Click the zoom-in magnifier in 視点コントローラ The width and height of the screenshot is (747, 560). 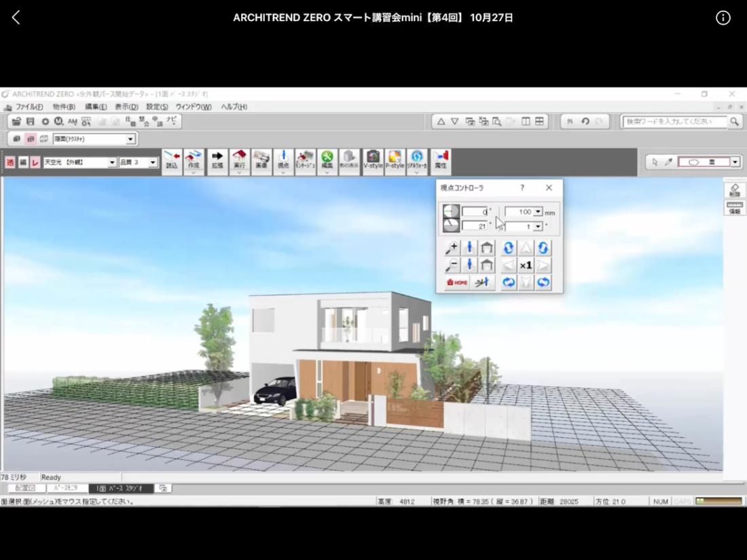pos(452,248)
